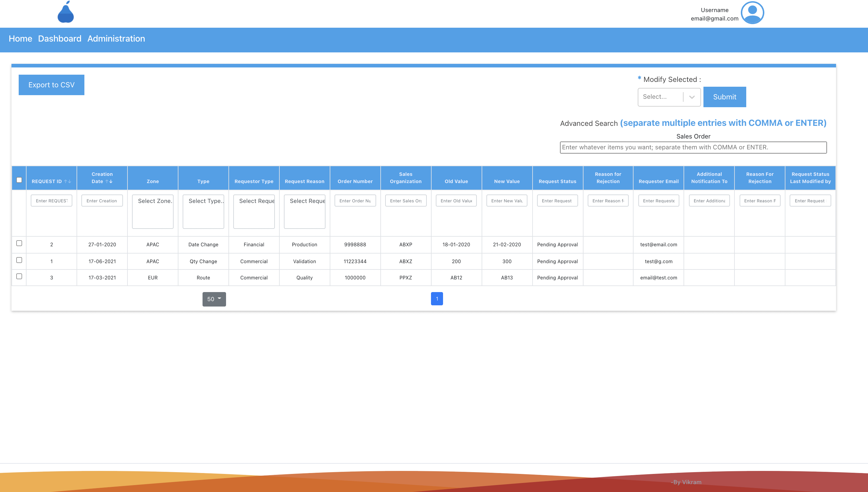
Task: Expand the 50 rows-per-page dropdown
Action: tap(214, 299)
